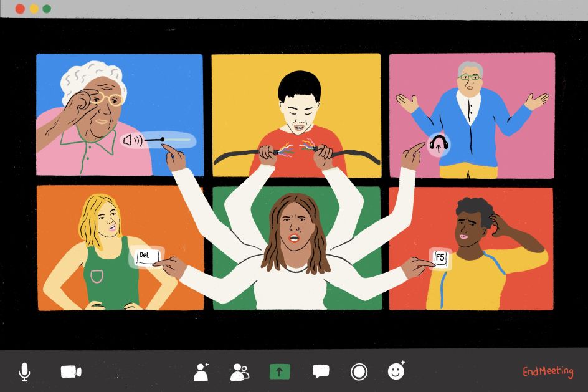The width and height of the screenshot is (588, 392).
Task: Toggle the video camera icon
Action: coord(71,372)
